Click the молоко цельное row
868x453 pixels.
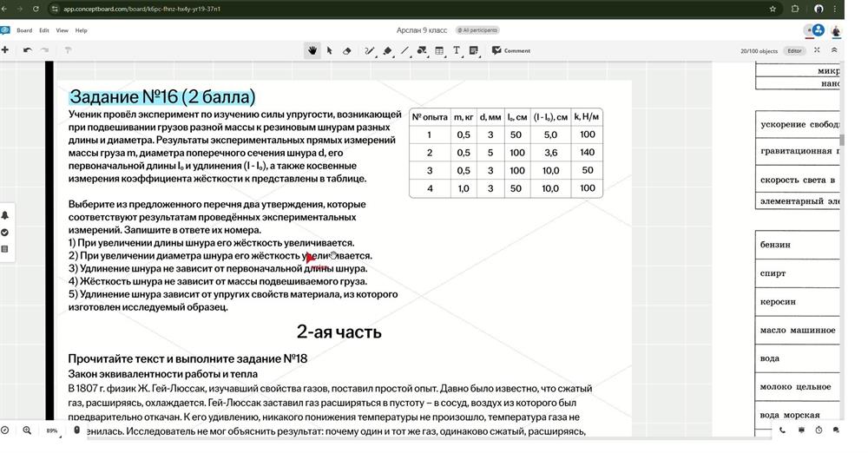pyautogui.click(x=798, y=386)
